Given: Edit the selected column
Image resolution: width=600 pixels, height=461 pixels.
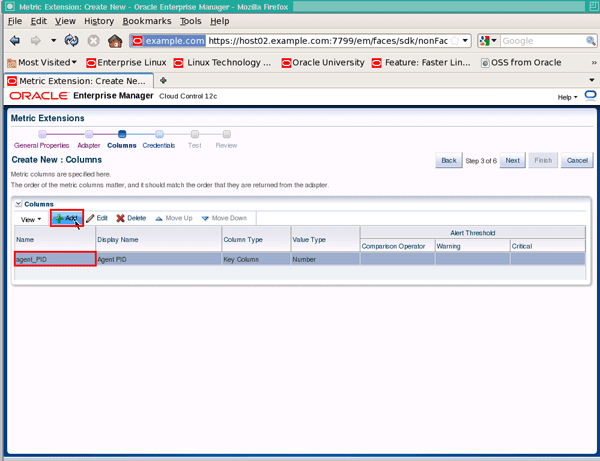Looking at the screenshot, I should 97,218.
